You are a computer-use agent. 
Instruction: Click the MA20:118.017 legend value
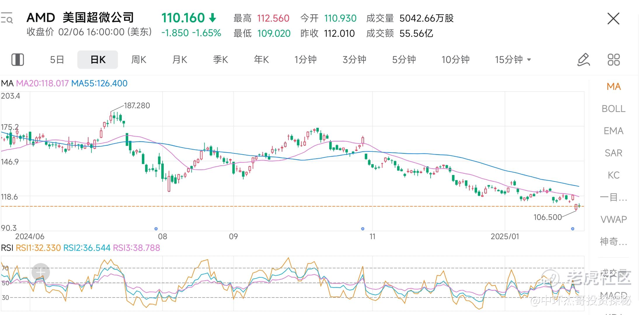pos(42,83)
